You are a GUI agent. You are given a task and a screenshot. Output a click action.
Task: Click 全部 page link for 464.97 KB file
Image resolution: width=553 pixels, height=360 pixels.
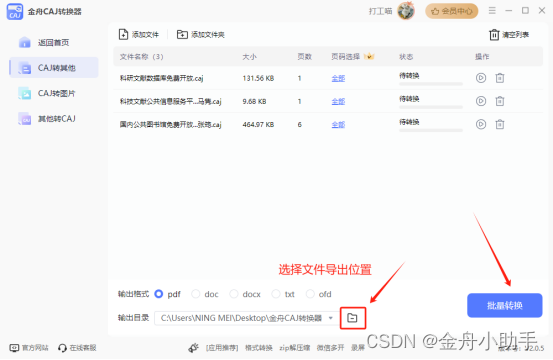click(338, 124)
